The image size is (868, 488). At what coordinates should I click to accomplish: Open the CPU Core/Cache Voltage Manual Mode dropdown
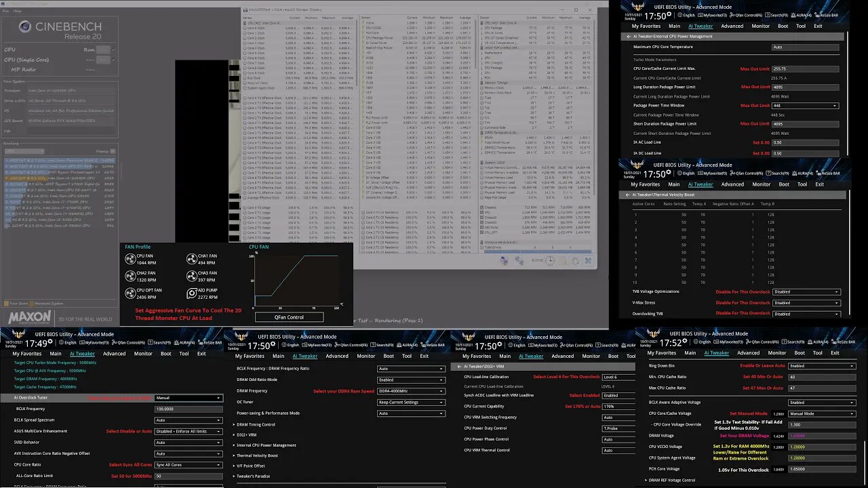coord(822,413)
